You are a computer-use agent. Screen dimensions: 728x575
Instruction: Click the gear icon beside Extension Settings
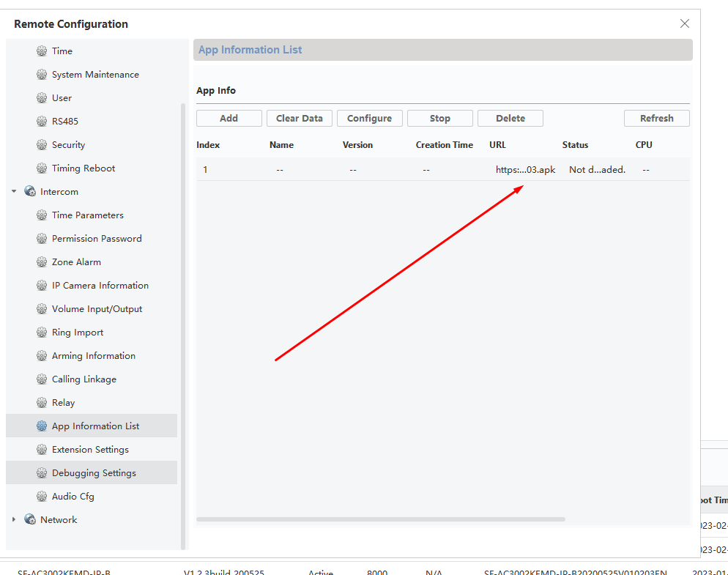pyautogui.click(x=42, y=450)
